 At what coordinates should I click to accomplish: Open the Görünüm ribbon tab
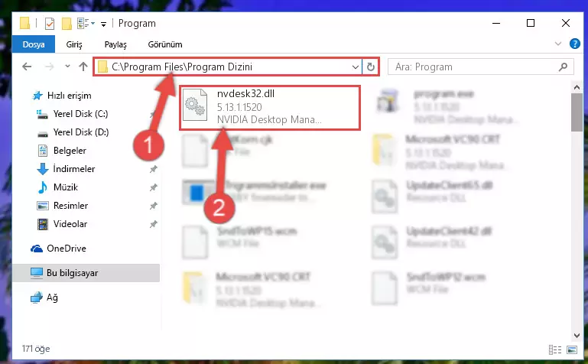(165, 44)
